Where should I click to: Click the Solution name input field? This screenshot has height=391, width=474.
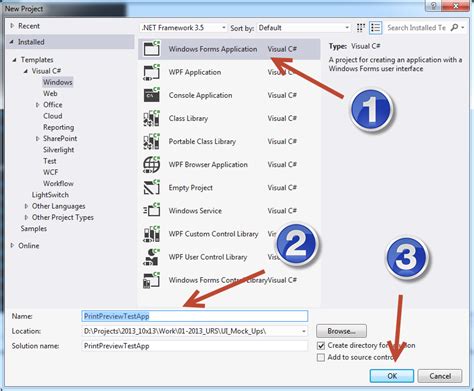tap(195, 346)
